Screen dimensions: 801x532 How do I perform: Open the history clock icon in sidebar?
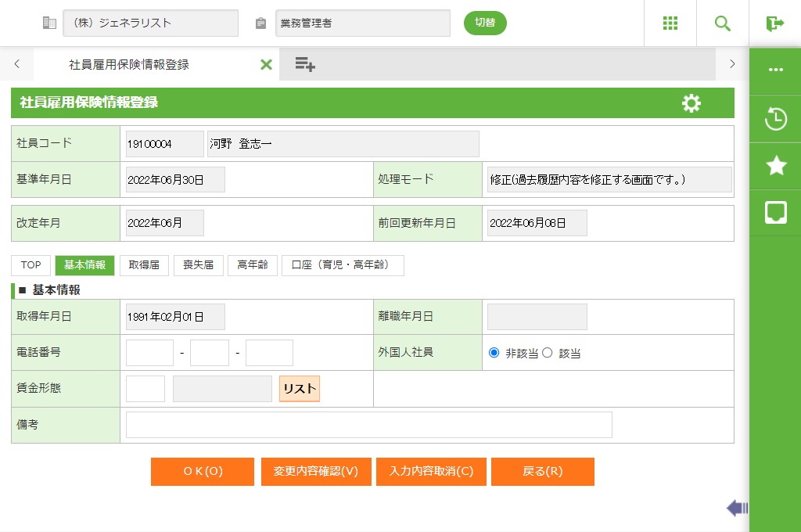775,119
